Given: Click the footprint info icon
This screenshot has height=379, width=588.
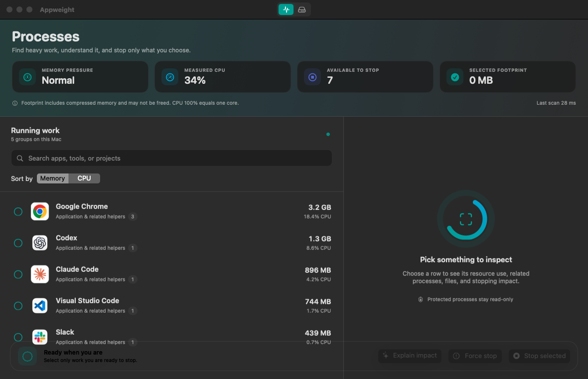Looking at the screenshot, I should [x=15, y=103].
